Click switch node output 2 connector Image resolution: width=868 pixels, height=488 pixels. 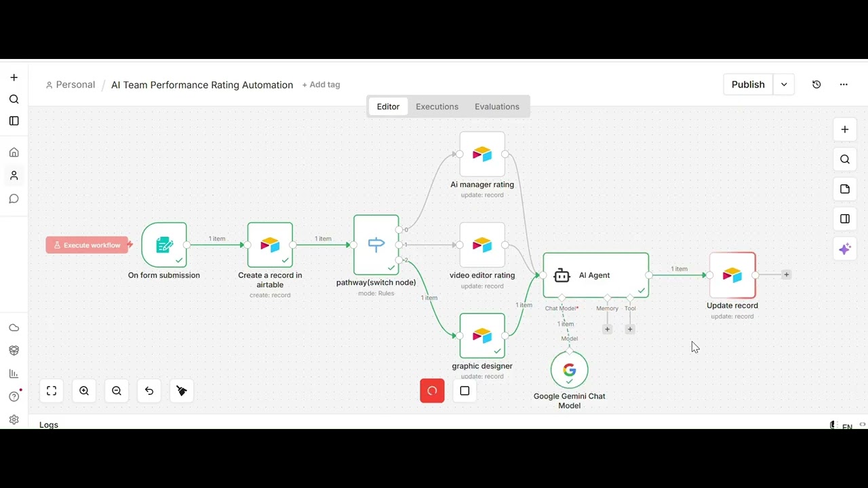coord(399,260)
